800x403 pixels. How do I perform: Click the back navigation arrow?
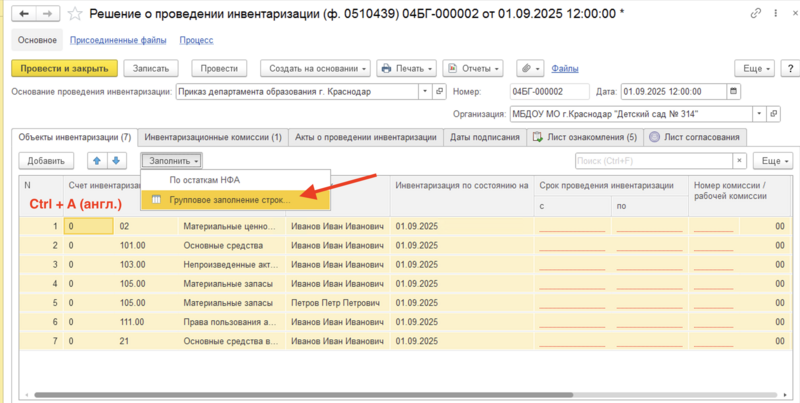[24, 14]
